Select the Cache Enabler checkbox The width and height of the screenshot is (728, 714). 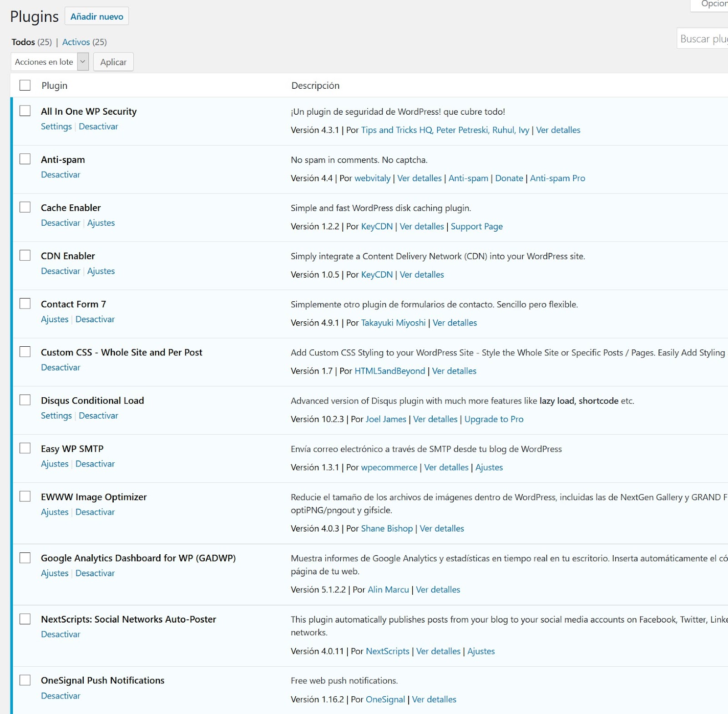(x=25, y=207)
